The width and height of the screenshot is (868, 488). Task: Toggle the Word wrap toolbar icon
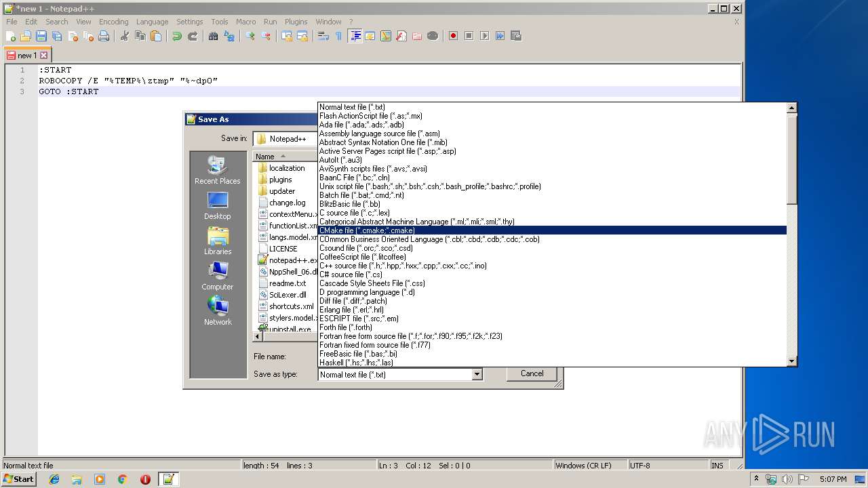pos(323,36)
